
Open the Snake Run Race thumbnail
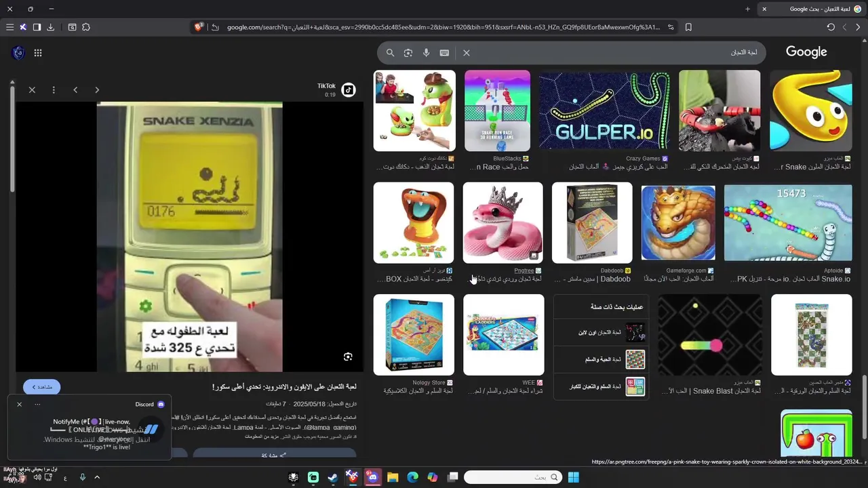point(497,110)
